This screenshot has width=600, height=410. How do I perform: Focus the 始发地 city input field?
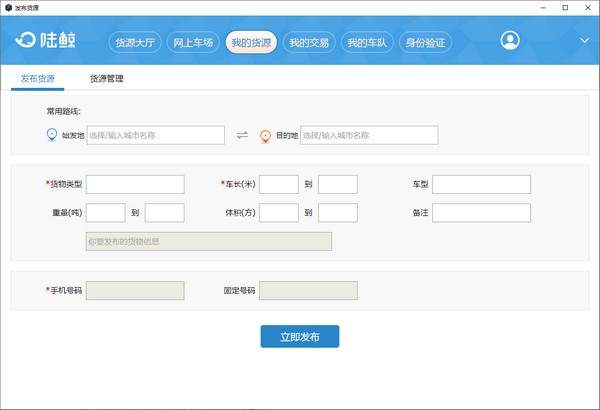(155, 135)
